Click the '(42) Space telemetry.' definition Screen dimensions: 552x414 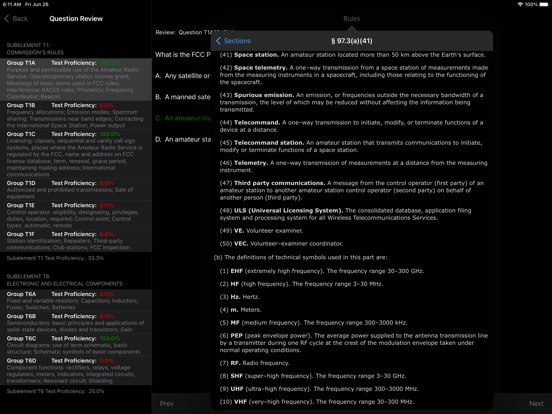353,75
